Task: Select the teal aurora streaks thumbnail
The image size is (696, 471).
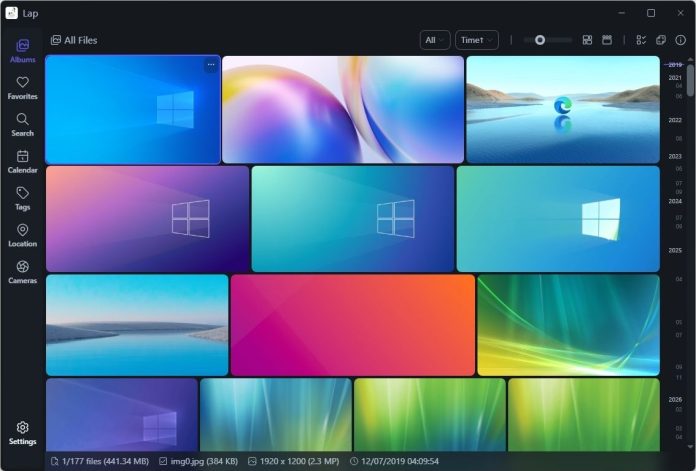Action: 276,415
